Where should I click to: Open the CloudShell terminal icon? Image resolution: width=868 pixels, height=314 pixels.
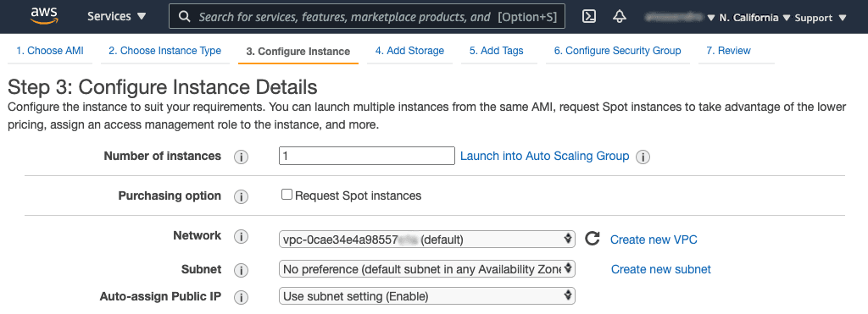(x=590, y=17)
